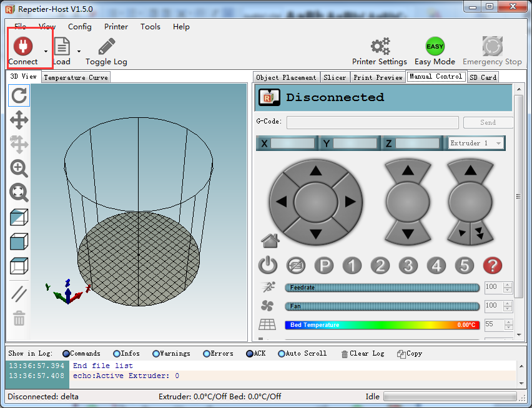Click the home all axes icon

coord(270,241)
